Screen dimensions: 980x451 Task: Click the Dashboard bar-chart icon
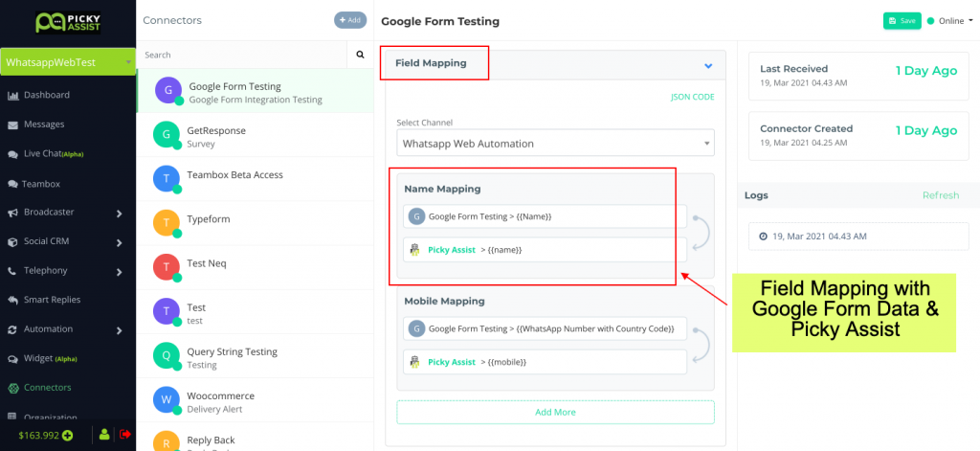[x=12, y=96]
